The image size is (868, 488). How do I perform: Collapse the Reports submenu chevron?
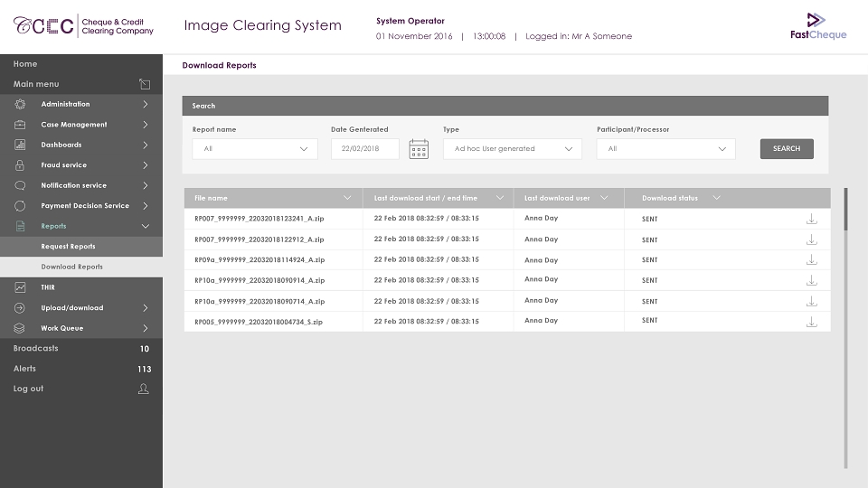click(145, 226)
